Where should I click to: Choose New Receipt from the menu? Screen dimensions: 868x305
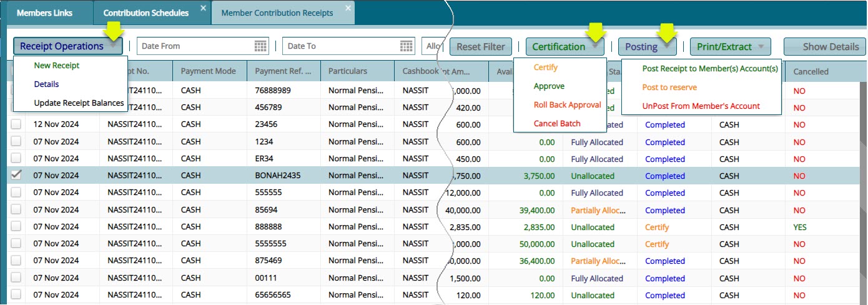(x=57, y=66)
